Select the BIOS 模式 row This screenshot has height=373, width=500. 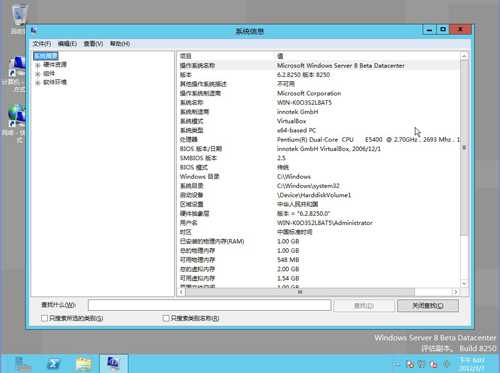pos(318,167)
